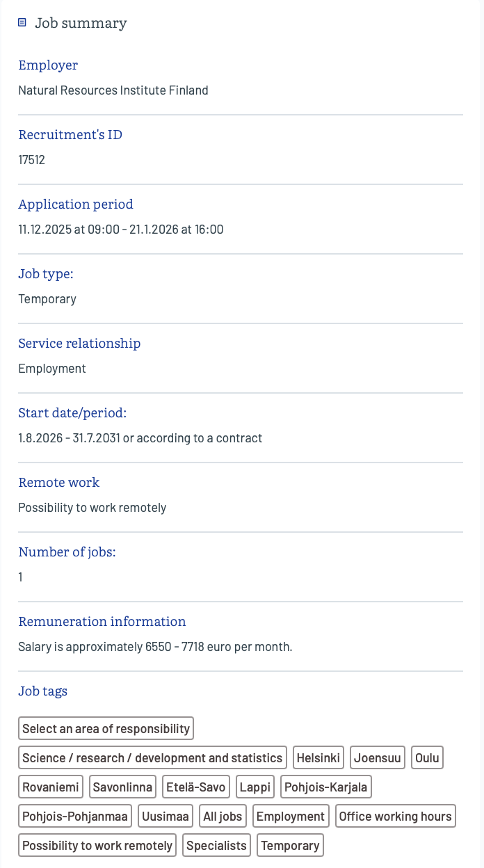The height and width of the screenshot is (868, 484).
Task: Select the Office working hours tag
Action: click(395, 817)
